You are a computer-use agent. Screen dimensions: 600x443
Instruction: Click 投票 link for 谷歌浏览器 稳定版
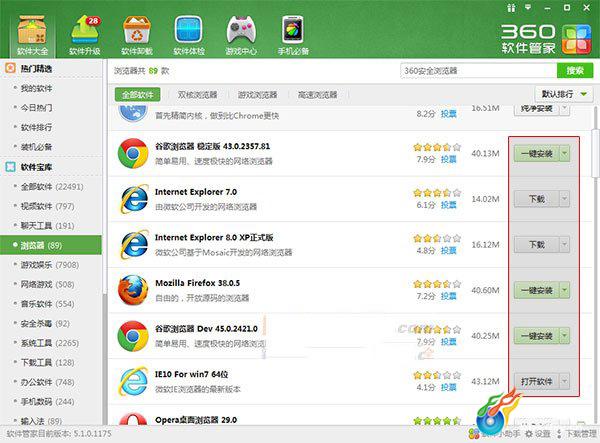[x=448, y=159]
